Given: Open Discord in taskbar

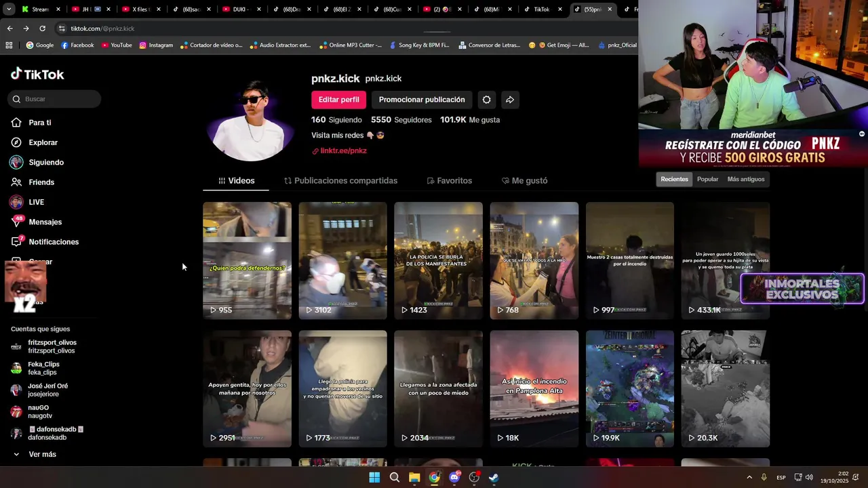Looking at the screenshot, I should point(454,477).
